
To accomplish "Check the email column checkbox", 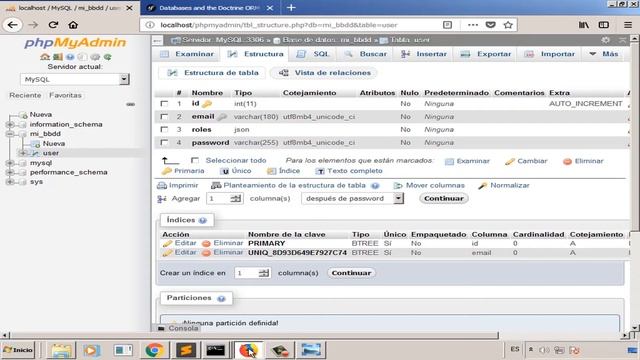I will click(x=164, y=117).
